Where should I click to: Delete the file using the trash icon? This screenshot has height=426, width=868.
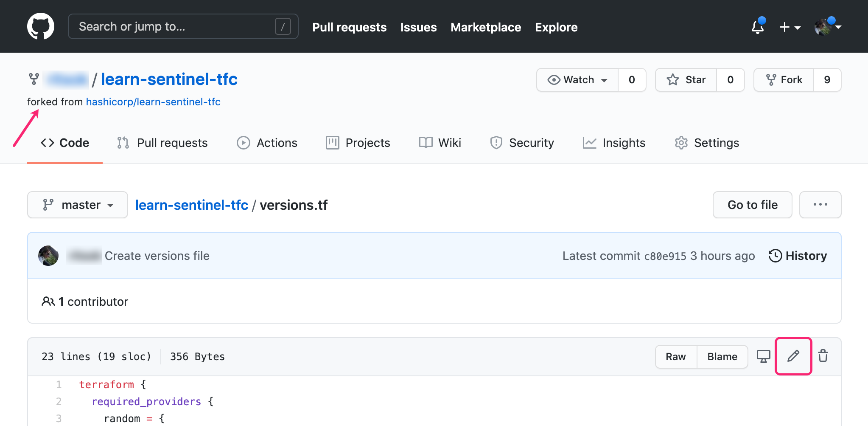(x=823, y=356)
